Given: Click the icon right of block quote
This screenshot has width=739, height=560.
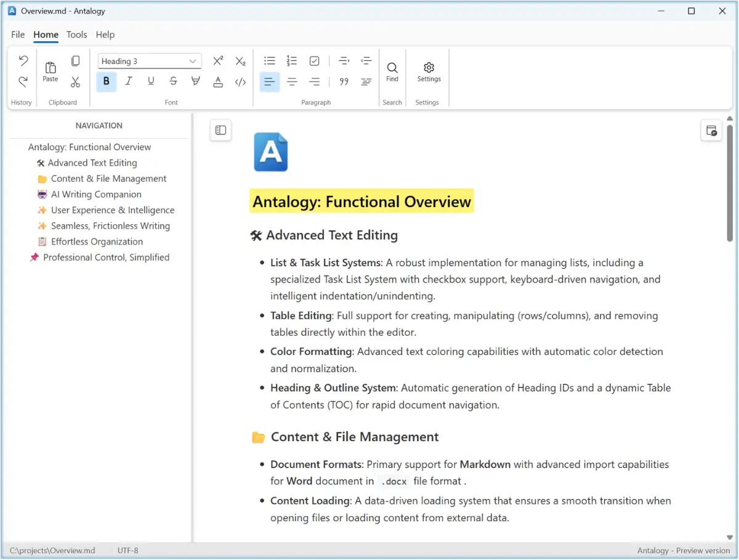Looking at the screenshot, I should [366, 81].
